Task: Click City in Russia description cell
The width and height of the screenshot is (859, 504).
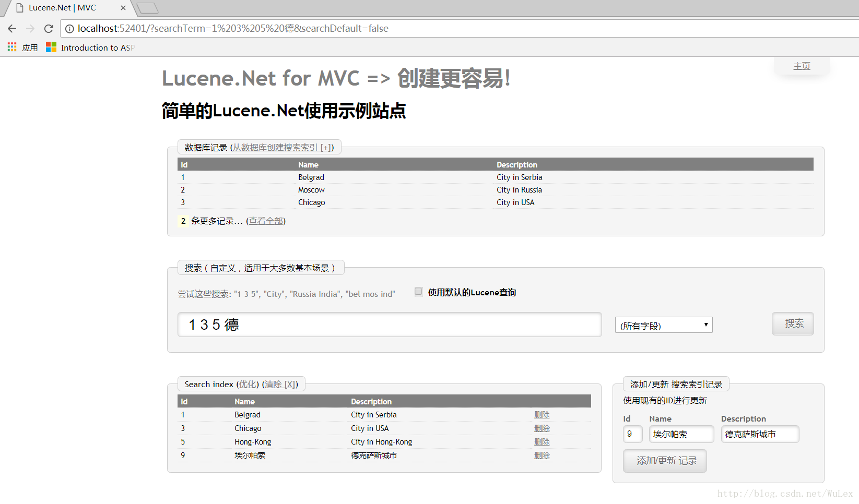Action: pos(520,190)
